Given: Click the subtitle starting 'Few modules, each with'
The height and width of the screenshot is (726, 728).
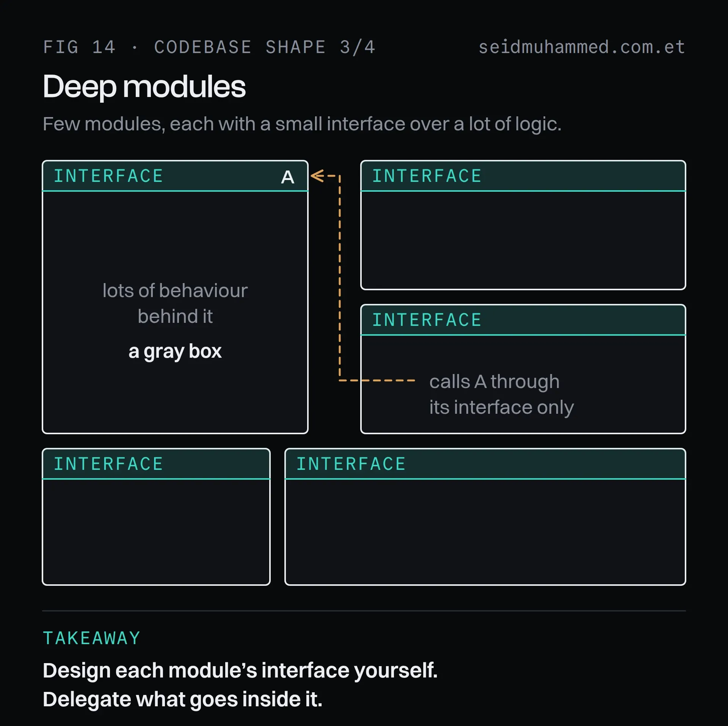Looking at the screenshot, I should [302, 124].
